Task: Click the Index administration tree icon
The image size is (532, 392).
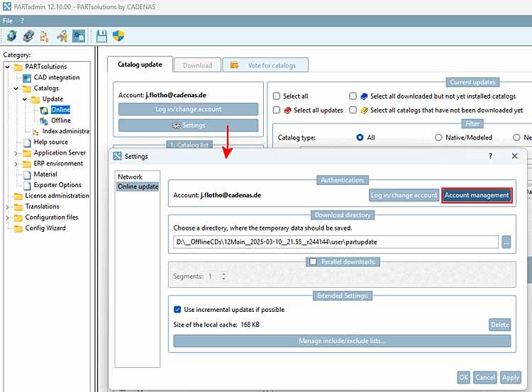Action: [35, 132]
